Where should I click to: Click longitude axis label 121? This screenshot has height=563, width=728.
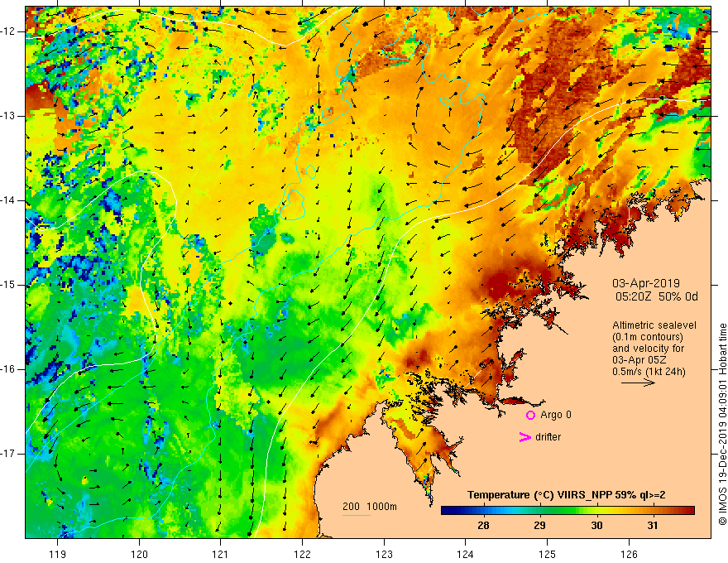[x=221, y=554]
